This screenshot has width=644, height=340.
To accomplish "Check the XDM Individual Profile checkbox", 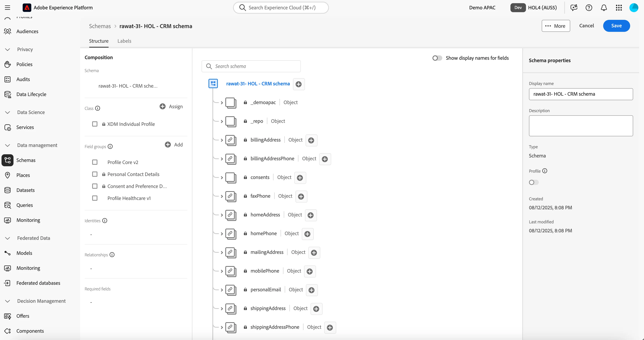I will click(x=95, y=124).
